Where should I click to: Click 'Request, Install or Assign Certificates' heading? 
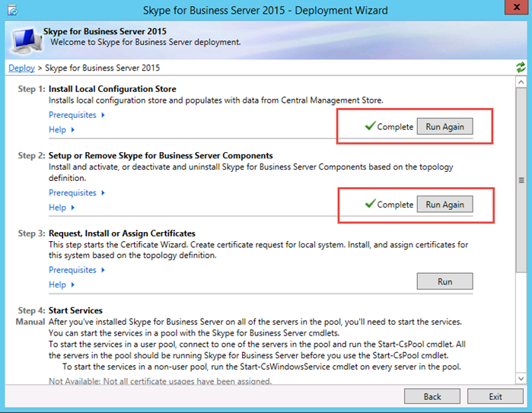coord(122,234)
